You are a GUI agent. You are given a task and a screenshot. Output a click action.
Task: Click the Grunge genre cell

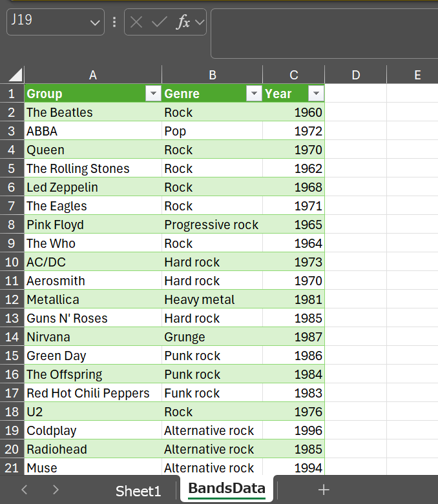(213, 337)
